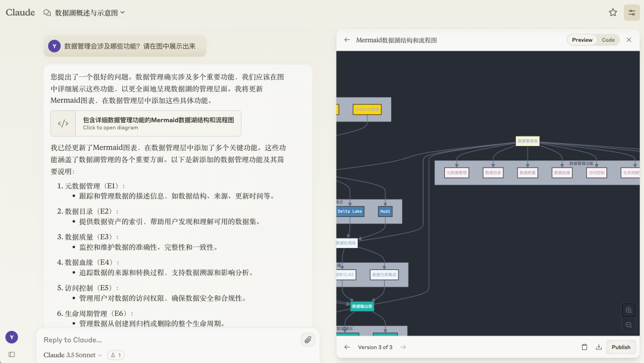The height and width of the screenshot is (363, 644).
Task: Select the Preview tab
Action: (582, 39)
